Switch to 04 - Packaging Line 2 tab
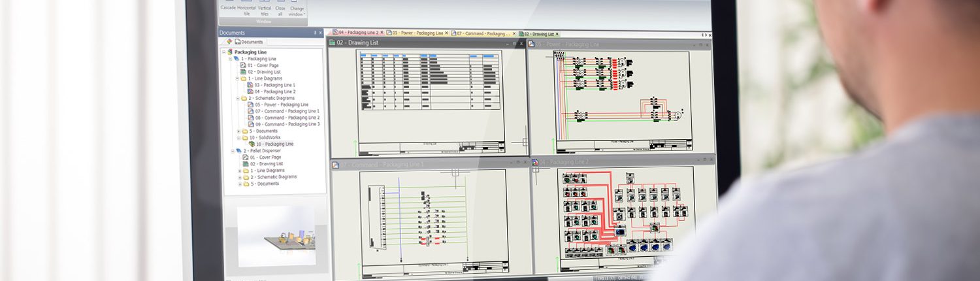This screenshot has height=281, width=980. 355,33
